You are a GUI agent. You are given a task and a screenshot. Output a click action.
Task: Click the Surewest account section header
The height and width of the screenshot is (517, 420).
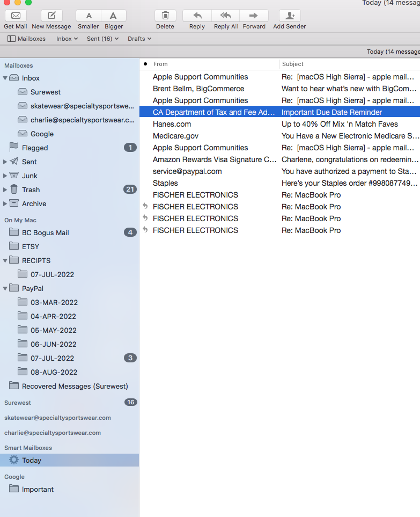click(18, 403)
